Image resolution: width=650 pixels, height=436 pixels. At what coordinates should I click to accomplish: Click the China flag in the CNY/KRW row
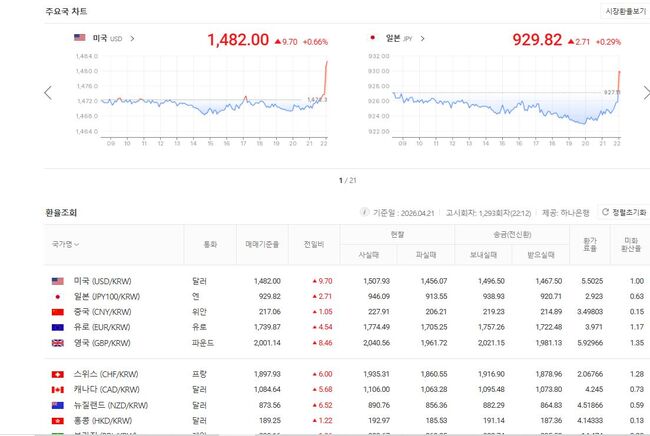(x=57, y=313)
